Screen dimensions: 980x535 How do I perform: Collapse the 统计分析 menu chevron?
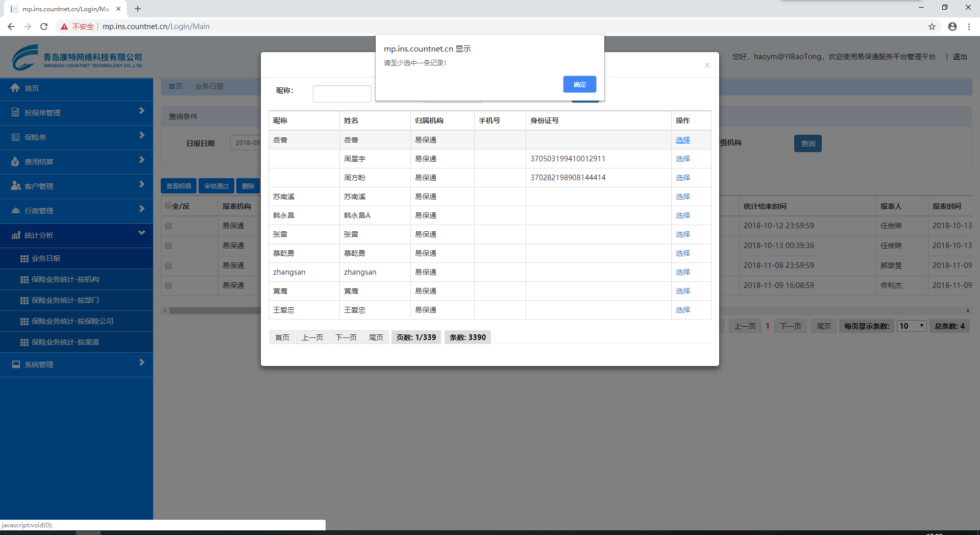(141, 233)
